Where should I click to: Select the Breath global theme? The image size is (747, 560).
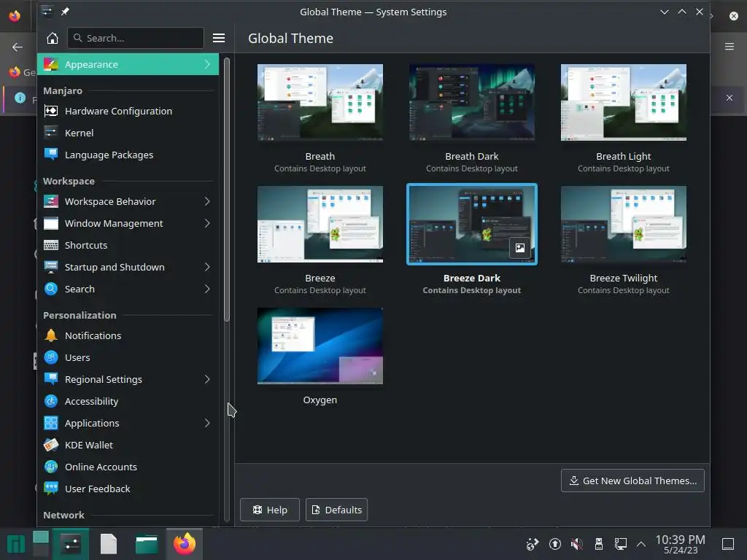pos(320,103)
